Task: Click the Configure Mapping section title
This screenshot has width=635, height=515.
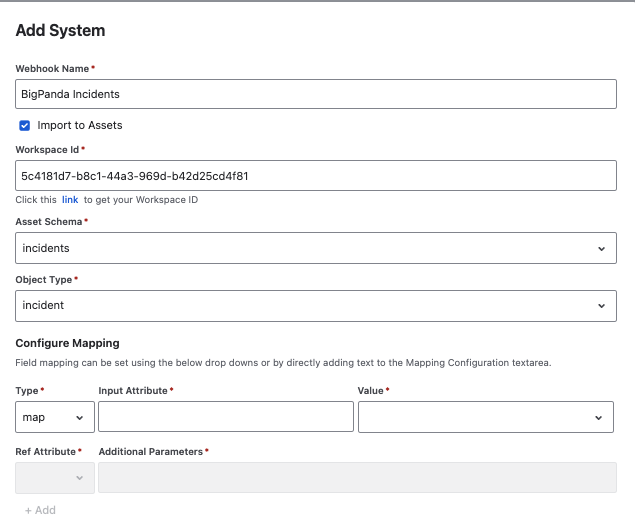Action: tap(67, 343)
